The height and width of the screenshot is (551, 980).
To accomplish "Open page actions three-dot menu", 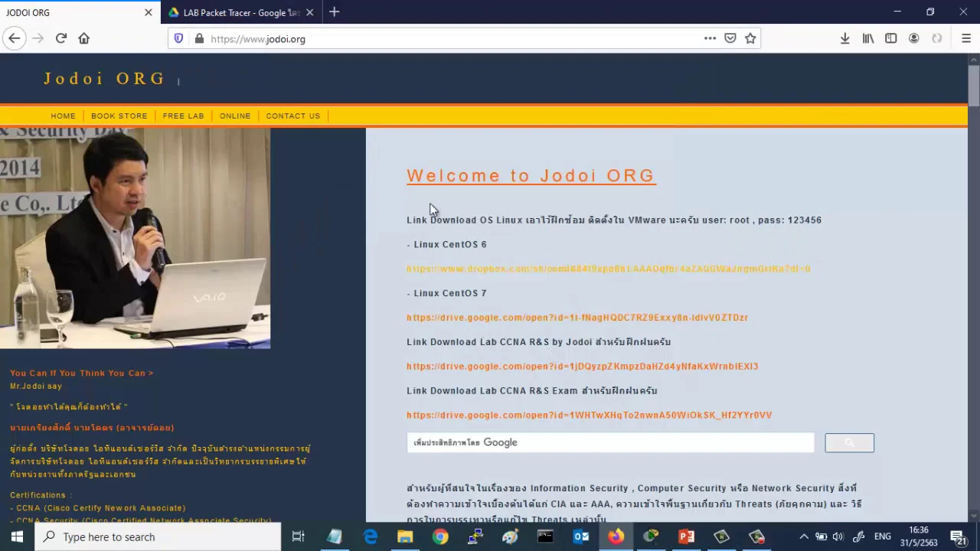I will pyautogui.click(x=710, y=38).
